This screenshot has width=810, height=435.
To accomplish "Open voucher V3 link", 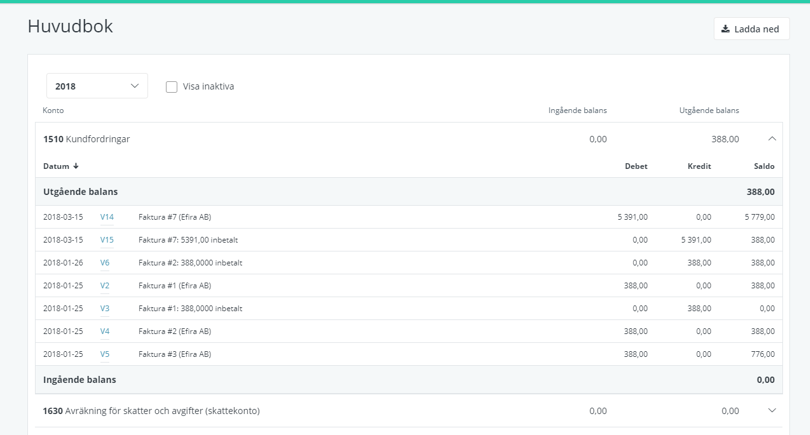I will [x=105, y=309].
